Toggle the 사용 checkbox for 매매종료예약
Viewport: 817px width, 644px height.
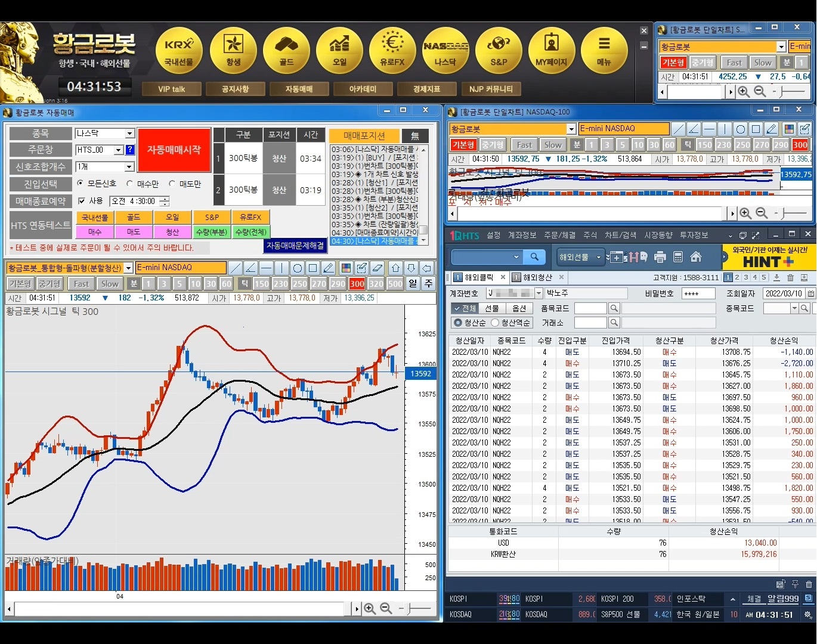click(x=82, y=201)
